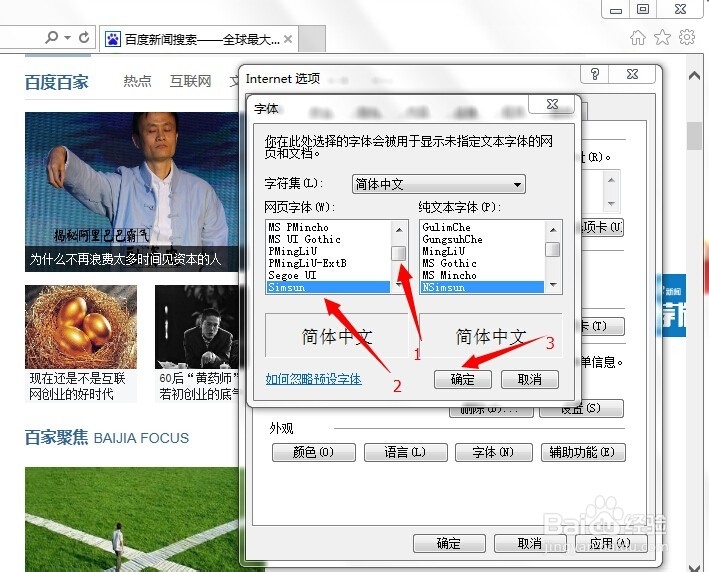
Task: Open 60后“黄药师” article link
Action: (x=198, y=386)
